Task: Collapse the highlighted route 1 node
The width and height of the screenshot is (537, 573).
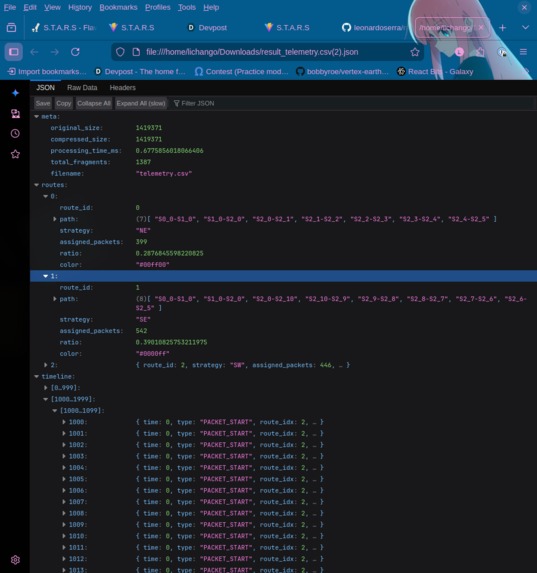Action: point(46,276)
